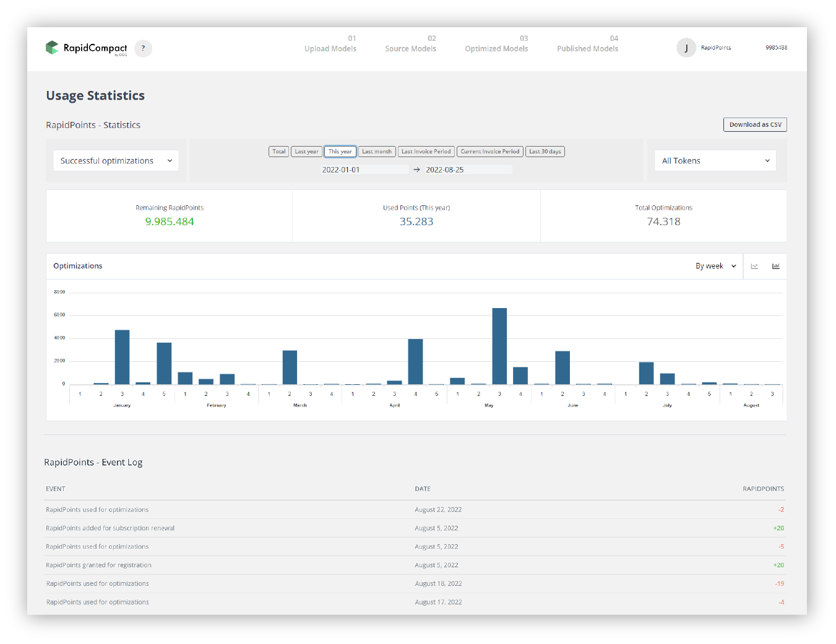Viewport: 836px width, 644px height.
Task: Select the Current Invoice Period range
Action: coord(490,152)
